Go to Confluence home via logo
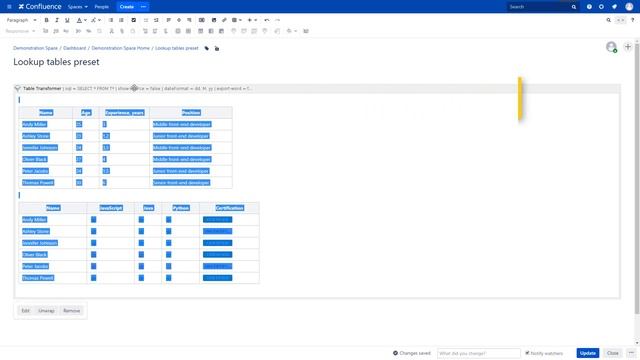The width and height of the screenshot is (640, 360). [40, 7]
